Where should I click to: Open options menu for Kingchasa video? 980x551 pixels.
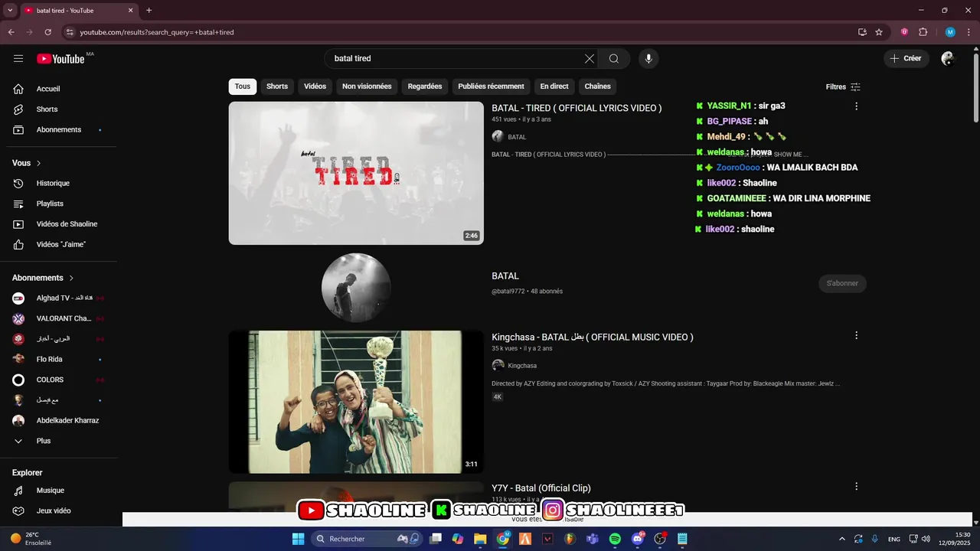point(856,335)
